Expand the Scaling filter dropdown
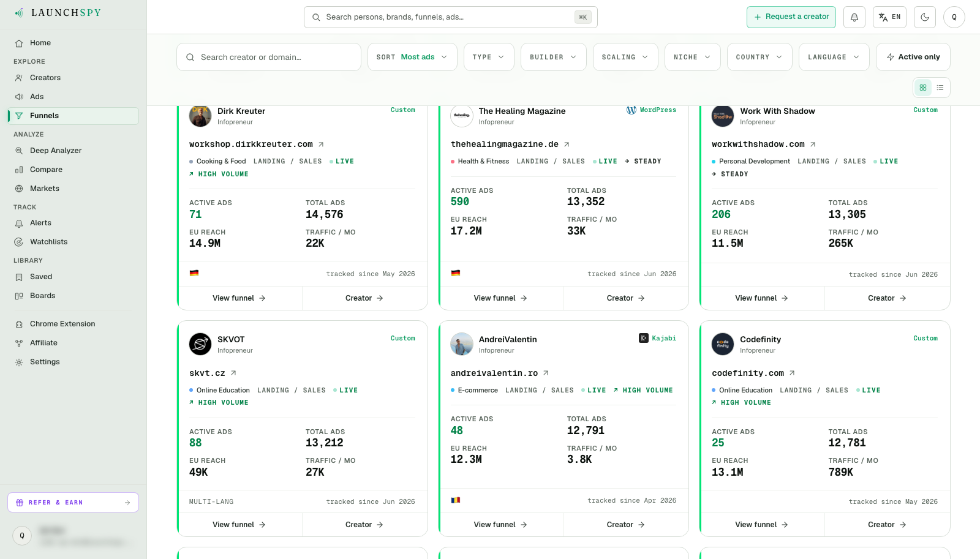This screenshot has width=980, height=559. tap(625, 57)
